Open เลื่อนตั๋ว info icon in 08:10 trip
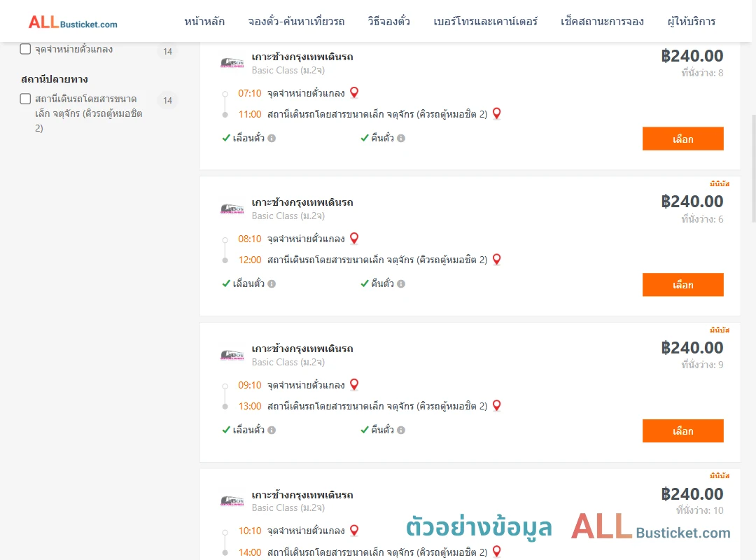The width and height of the screenshot is (756, 560). 272,284
